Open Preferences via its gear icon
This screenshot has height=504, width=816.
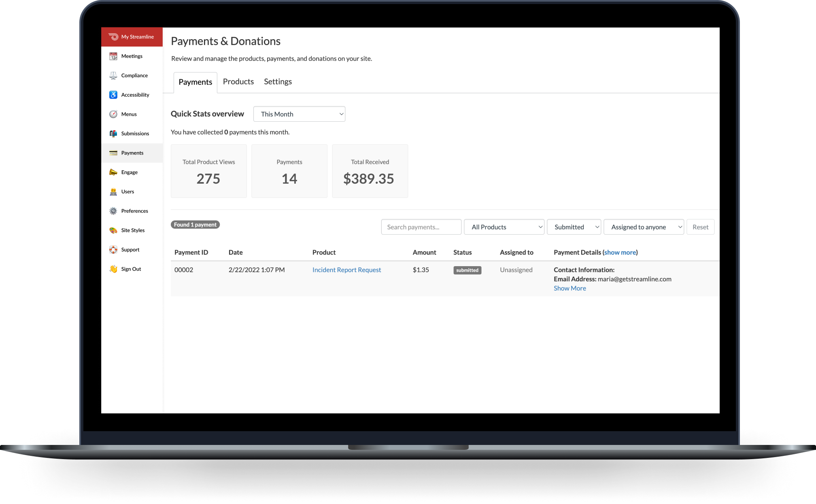coord(113,211)
